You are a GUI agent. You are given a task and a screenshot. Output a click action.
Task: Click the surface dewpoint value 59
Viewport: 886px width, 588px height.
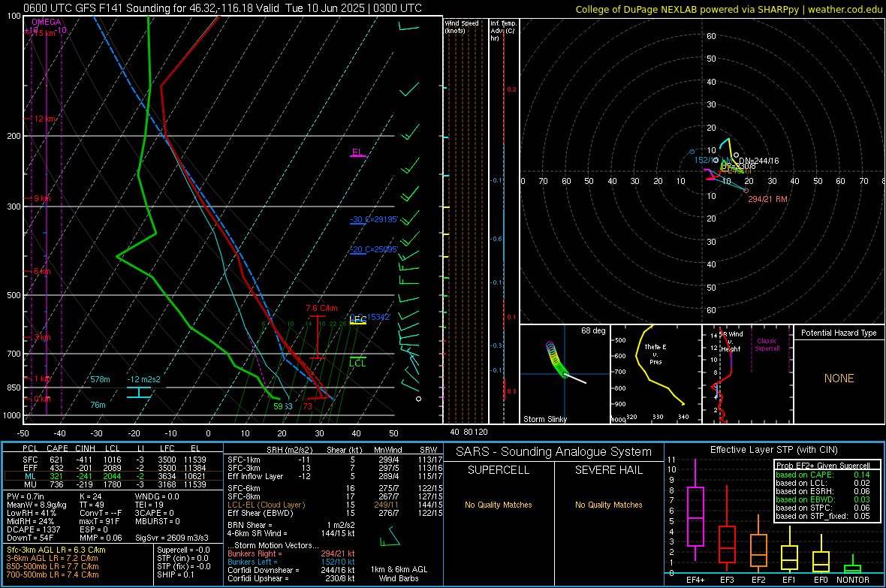(278, 406)
